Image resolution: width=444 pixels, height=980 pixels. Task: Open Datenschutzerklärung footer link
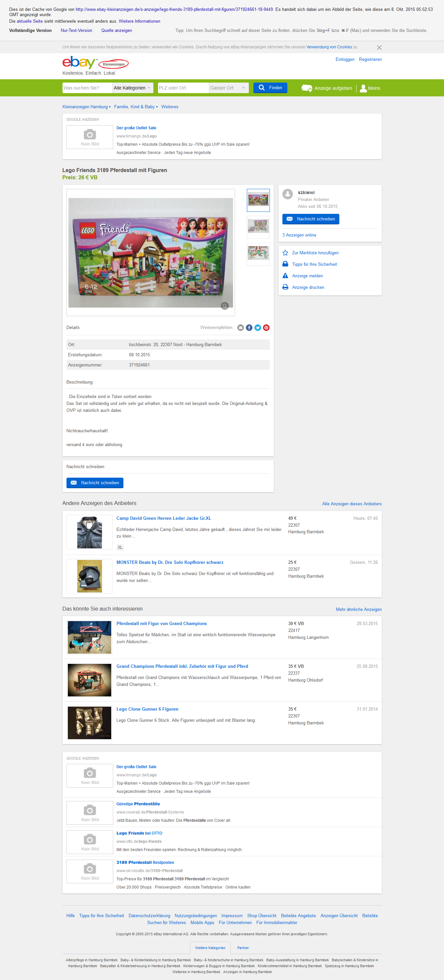pos(149,916)
